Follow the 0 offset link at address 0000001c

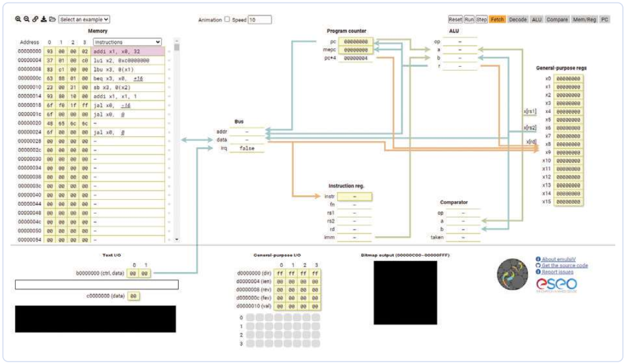[122, 115]
